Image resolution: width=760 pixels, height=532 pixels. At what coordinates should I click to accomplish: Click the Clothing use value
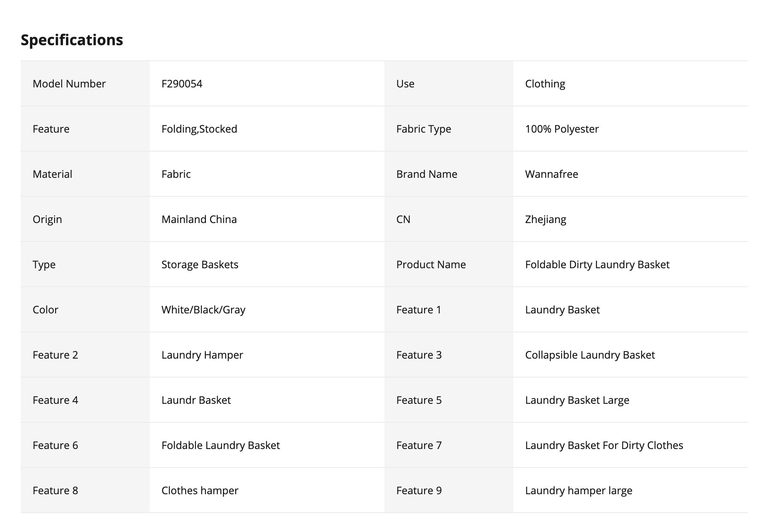(x=545, y=84)
